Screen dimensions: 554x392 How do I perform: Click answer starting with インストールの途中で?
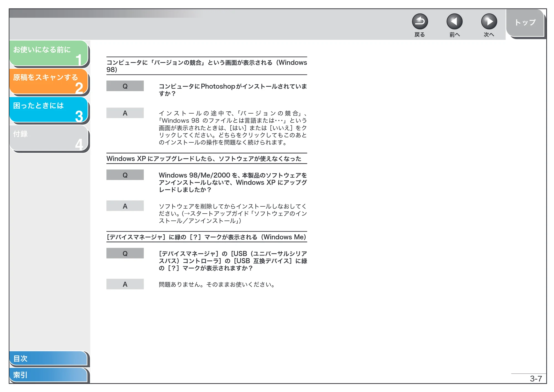[233, 128]
